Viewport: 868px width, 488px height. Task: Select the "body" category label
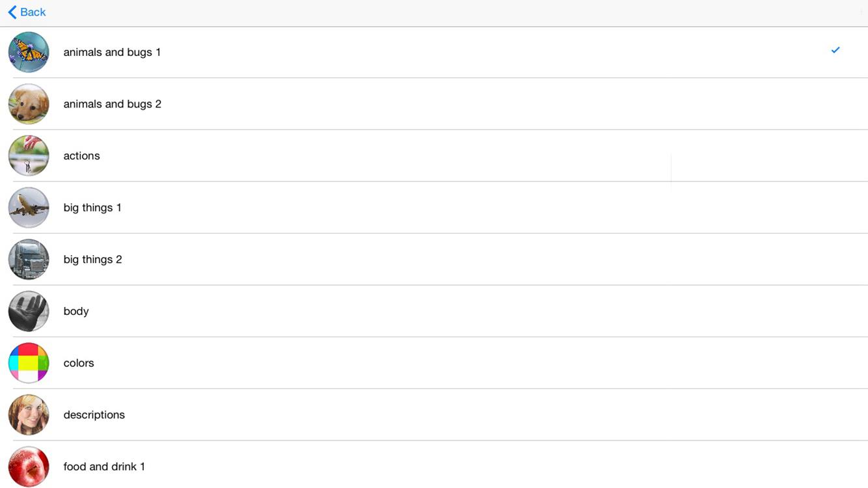tap(76, 311)
